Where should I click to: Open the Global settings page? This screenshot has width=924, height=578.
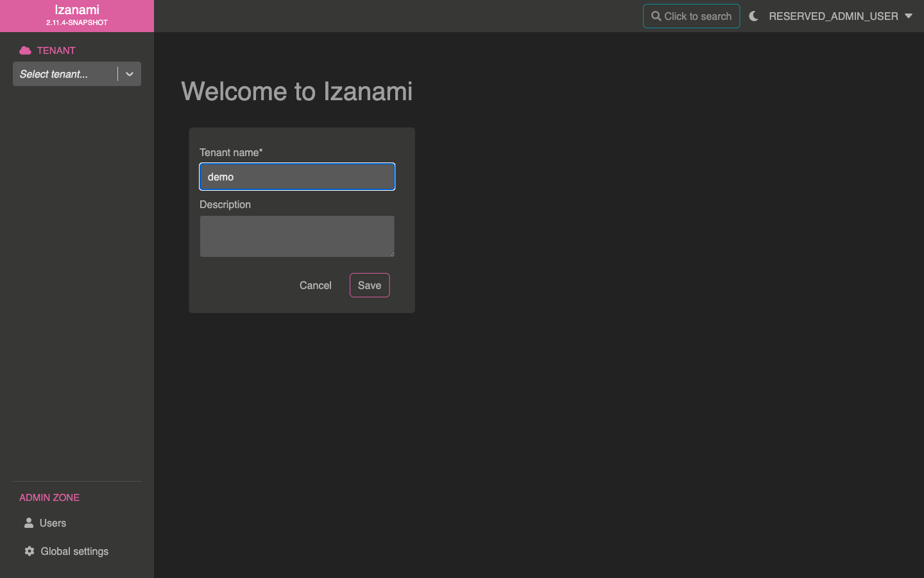(x=74, y=551)
